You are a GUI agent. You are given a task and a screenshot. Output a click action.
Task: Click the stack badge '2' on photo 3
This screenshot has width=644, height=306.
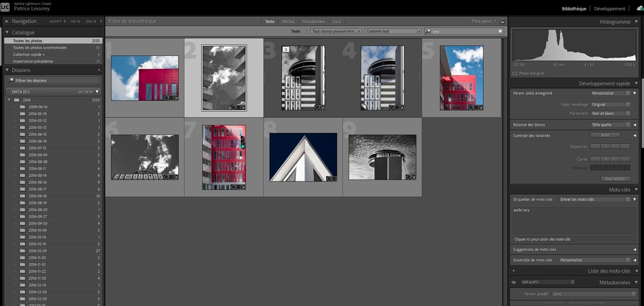pyautogui.click(x=286, y=49)
